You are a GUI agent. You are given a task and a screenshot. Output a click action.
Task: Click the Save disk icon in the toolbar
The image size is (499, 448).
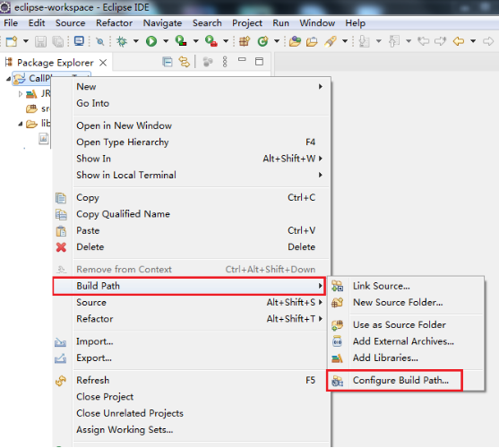40,41
